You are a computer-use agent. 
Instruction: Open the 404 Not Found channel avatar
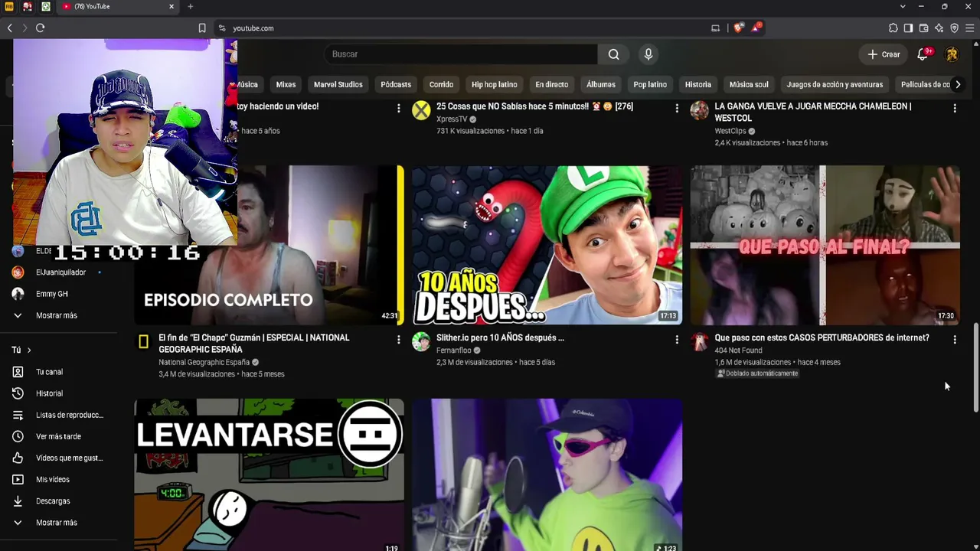click(x=700, y=341)
